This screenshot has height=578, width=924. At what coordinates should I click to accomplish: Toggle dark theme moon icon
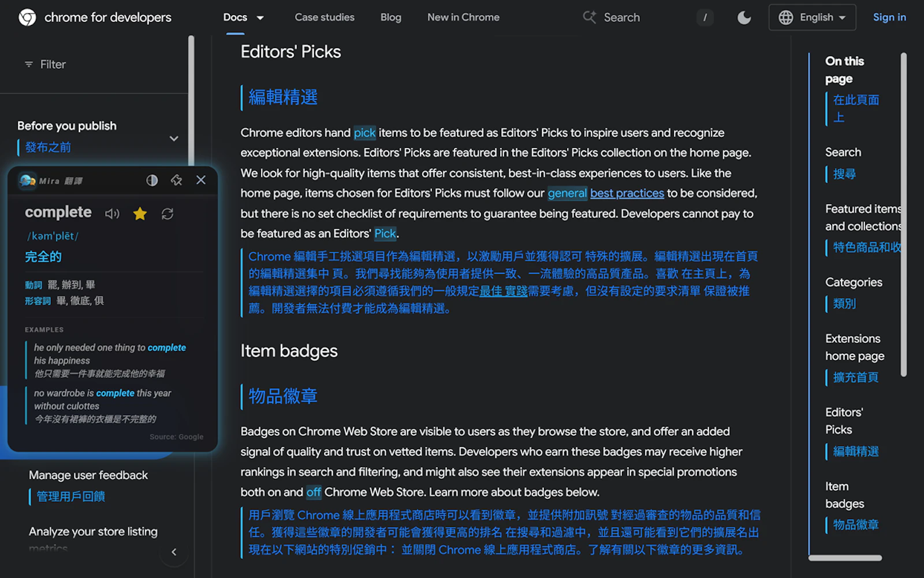pos(744,17)
